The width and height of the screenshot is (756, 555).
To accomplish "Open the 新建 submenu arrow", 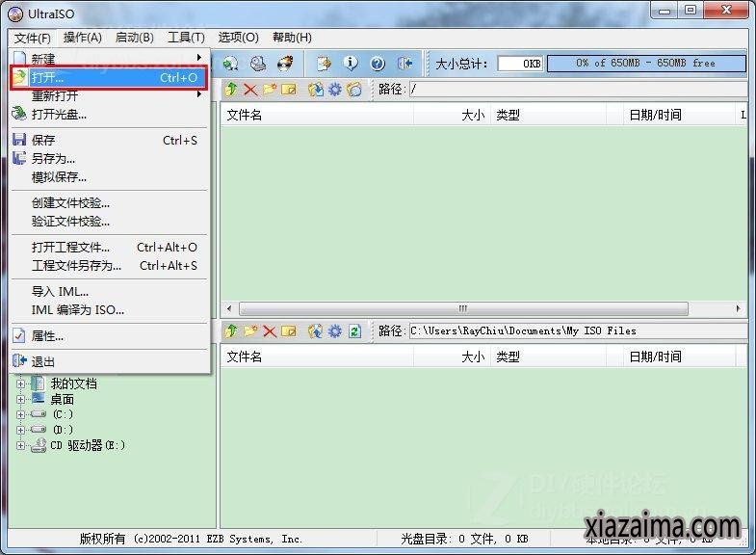I will tap(199, 58).
